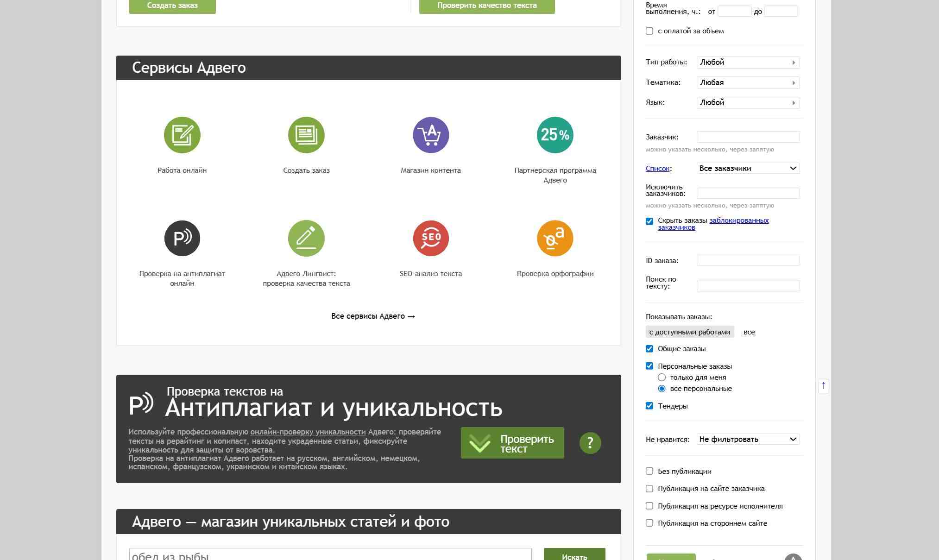The image size is (939, 560).
Task: Click the scroll-to-top arrow button
Action: point(823,385)
